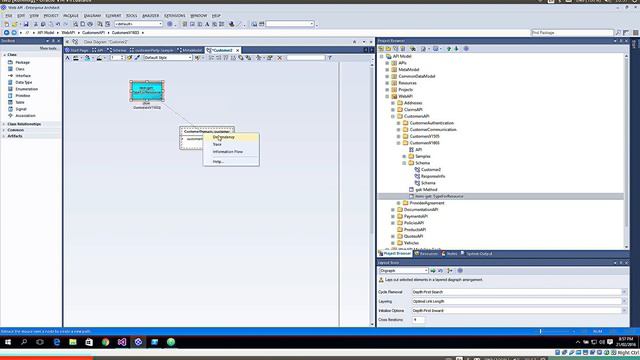Select the cyan TypeForResource element on the diagram
Viewport: 640px width, 360px height.
[147, 91]
